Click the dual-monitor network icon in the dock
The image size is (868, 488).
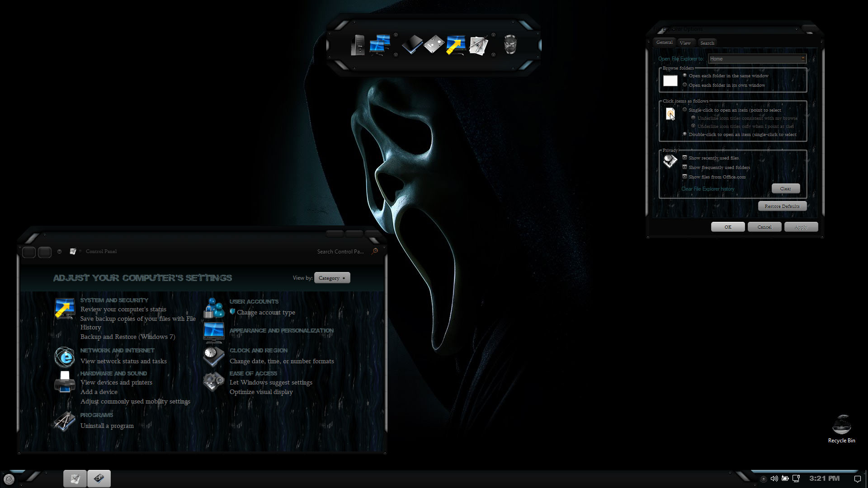click(x=380, y=45)
